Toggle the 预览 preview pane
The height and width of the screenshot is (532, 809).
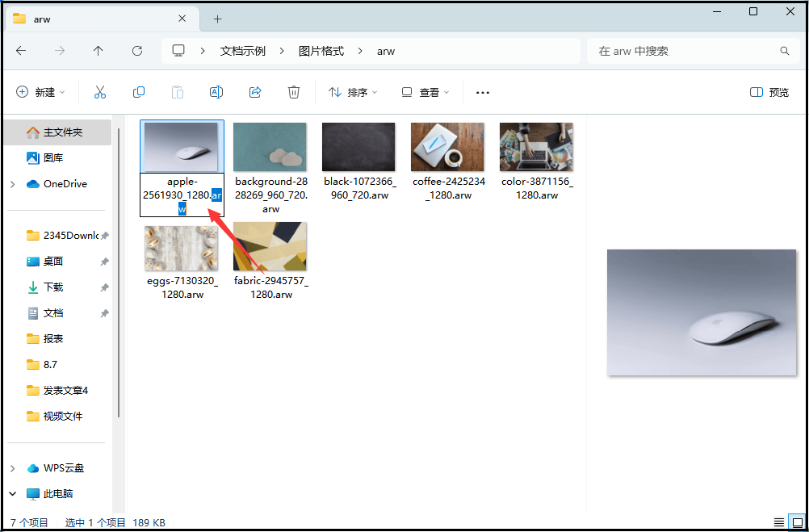point(768,91)
